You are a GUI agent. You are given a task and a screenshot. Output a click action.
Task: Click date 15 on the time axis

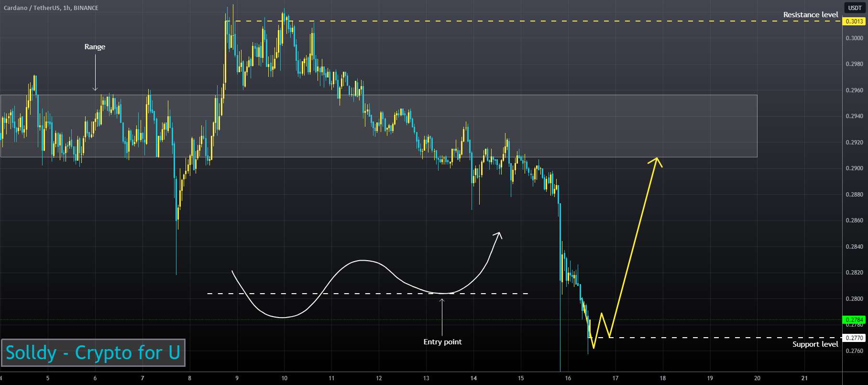pos(521,378)
